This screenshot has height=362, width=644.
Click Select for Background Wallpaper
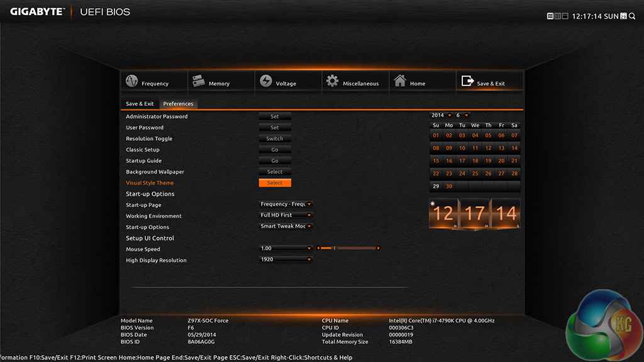pos(275,172)
